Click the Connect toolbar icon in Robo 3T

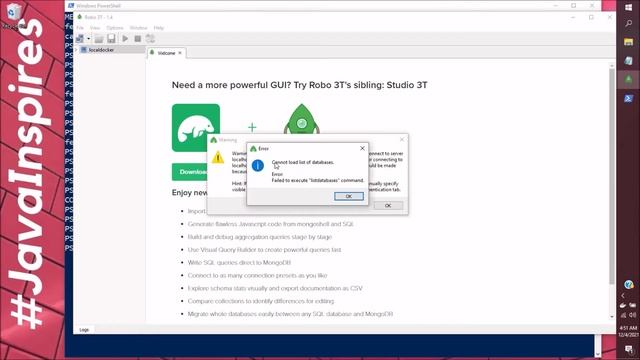[80, 39]
